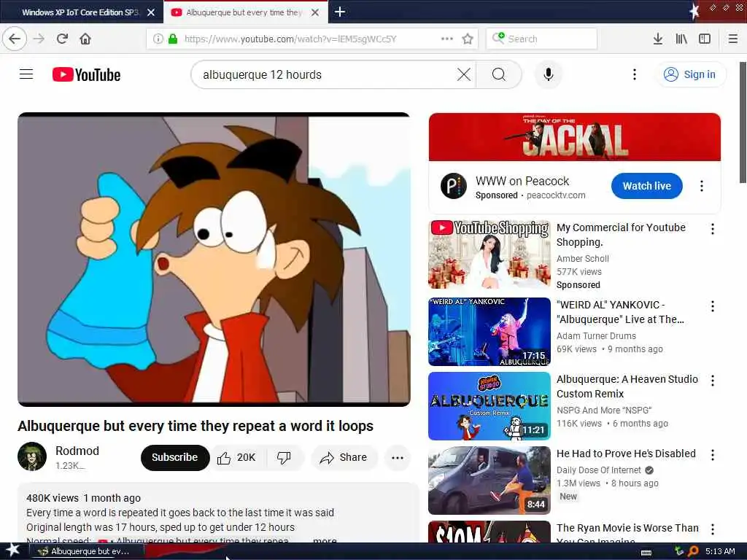Click Watch live on Peacock ad
Image resolution: width=747 pixels, height=560 pixels.
(x=646, y=186)
